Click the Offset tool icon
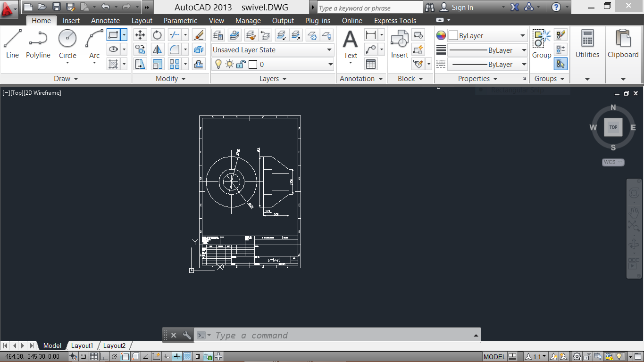644x362 pixels. [x=199, y=64]
